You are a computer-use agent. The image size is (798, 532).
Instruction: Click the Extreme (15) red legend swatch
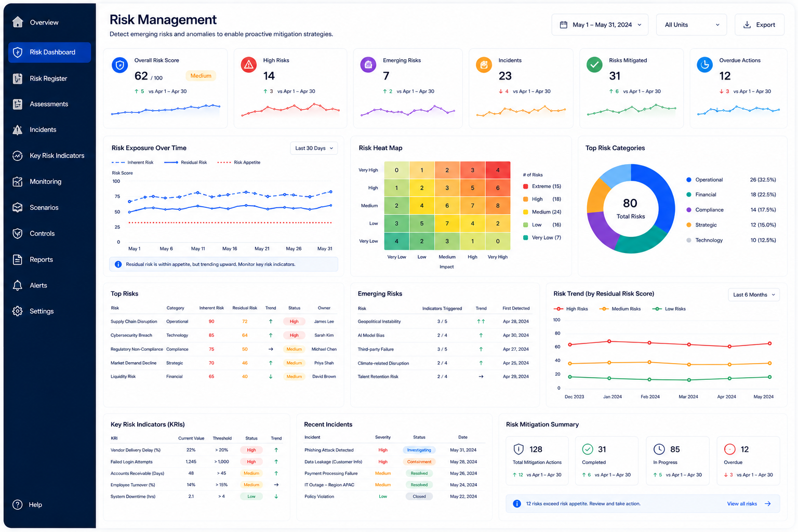[526, 187]
